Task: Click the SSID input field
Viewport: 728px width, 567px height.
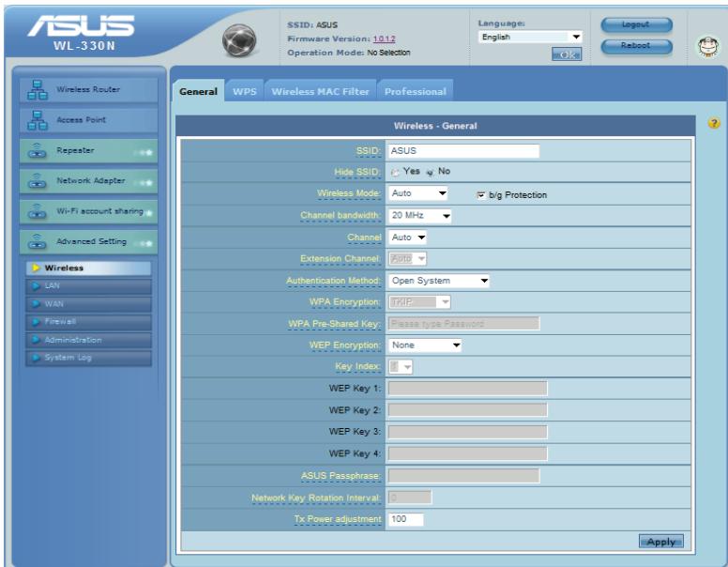Action: pos(463,151)
